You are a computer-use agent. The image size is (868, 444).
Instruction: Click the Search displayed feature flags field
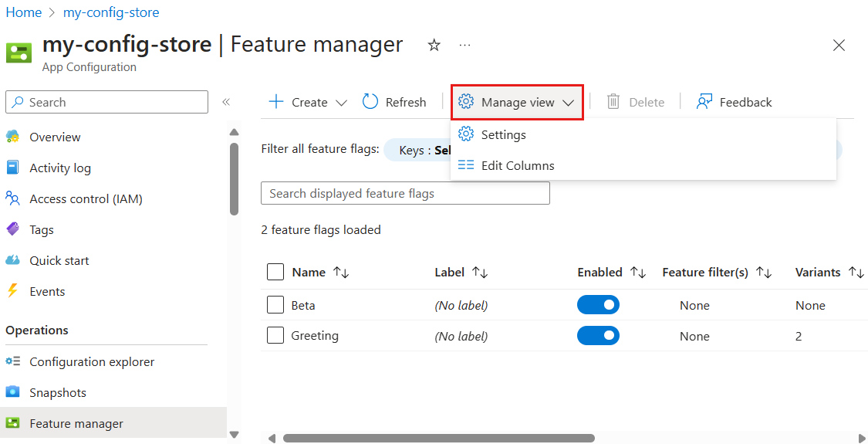point(405,194)
